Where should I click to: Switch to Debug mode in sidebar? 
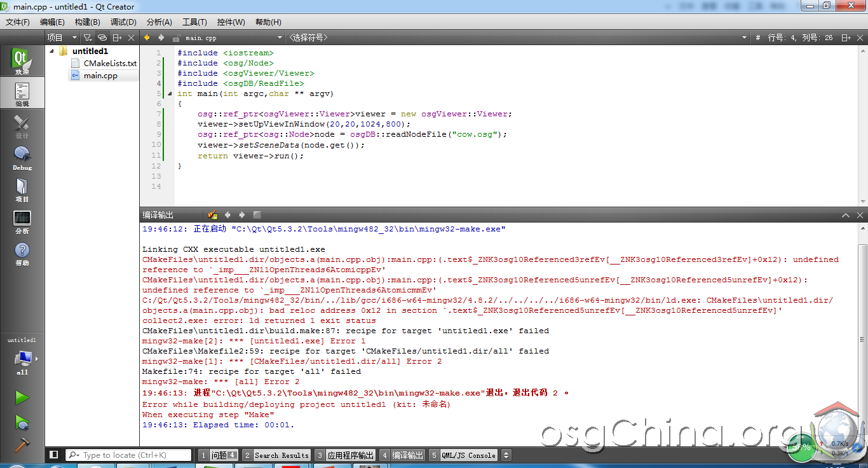(x=22, y=158)
